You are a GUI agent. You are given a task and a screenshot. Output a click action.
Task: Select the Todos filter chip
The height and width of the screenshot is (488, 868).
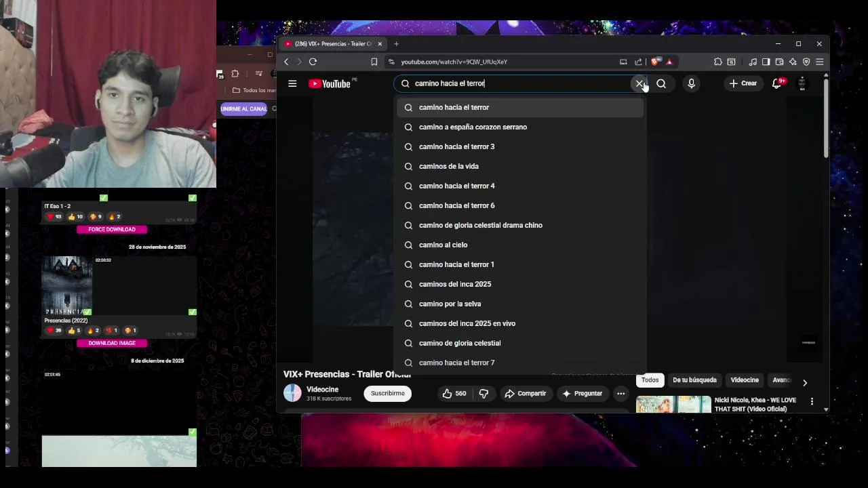tap(650, 380)
